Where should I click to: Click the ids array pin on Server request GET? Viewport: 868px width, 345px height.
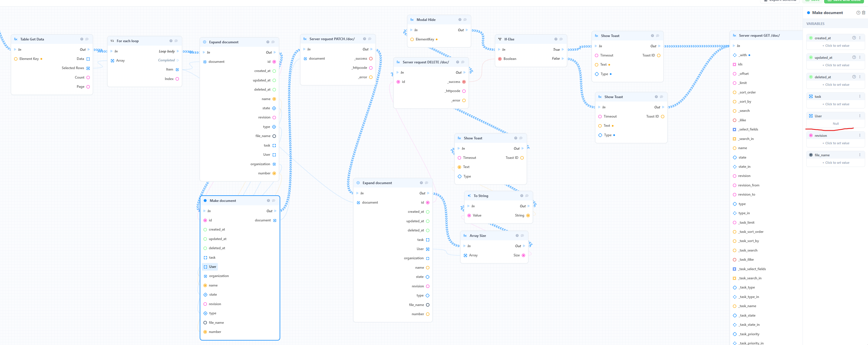tap(735, 64)
